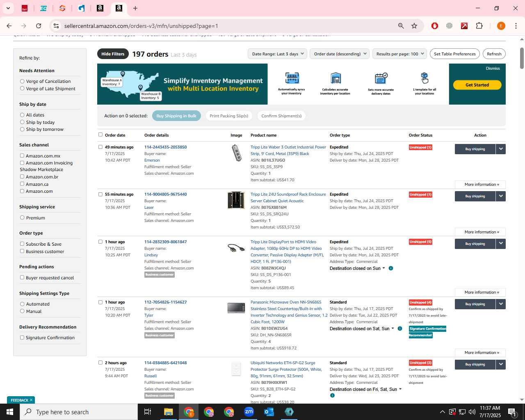
Task: Switch to the fourth browser tab
Action: pos(81,8)
